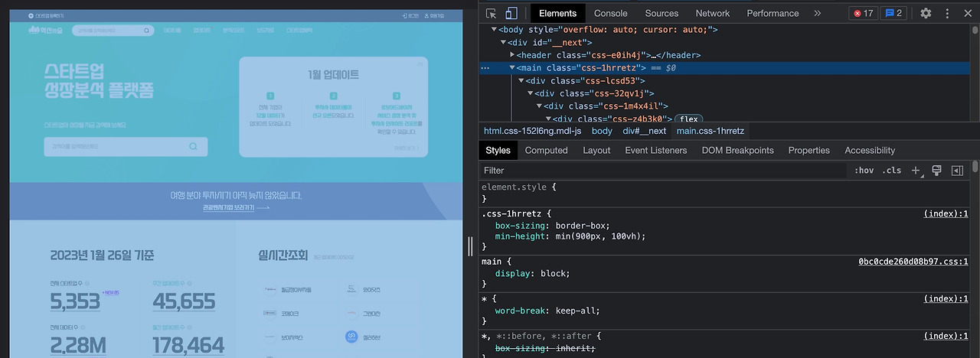
Task: Open the Accessibility tab
Action: (x=870, y=151)
